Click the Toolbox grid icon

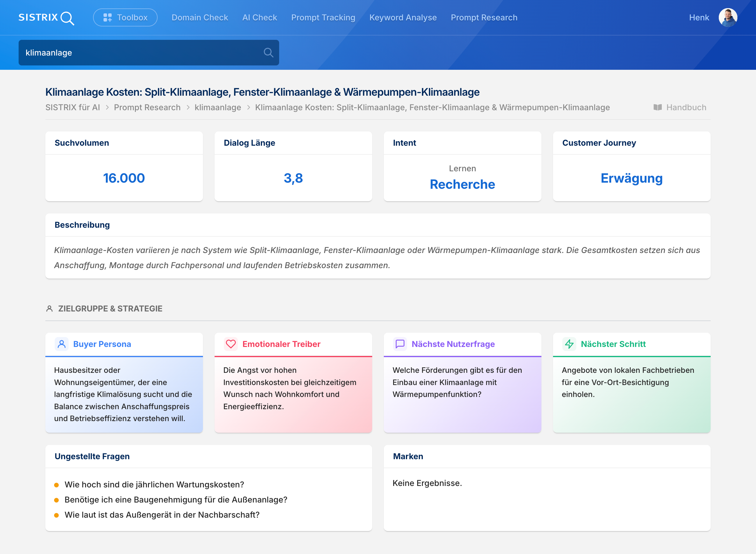(107, 17)
